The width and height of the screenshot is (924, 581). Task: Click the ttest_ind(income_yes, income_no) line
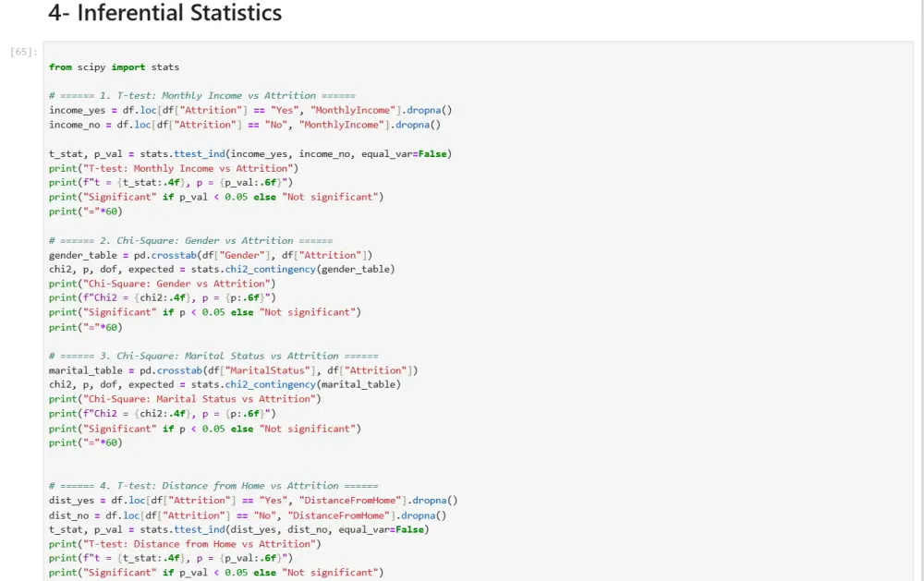[x=250, y=153]
